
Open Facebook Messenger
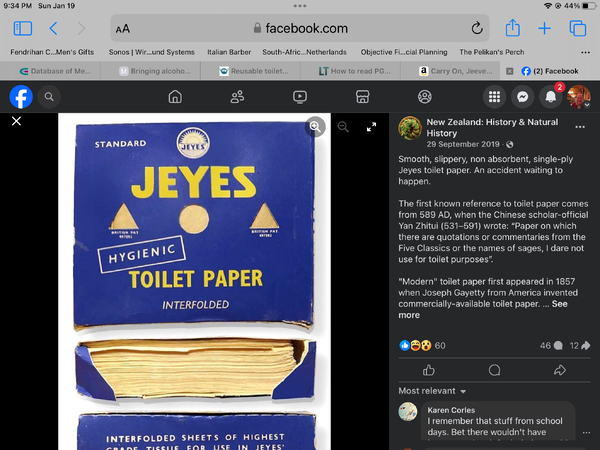[x=522, y=96]
